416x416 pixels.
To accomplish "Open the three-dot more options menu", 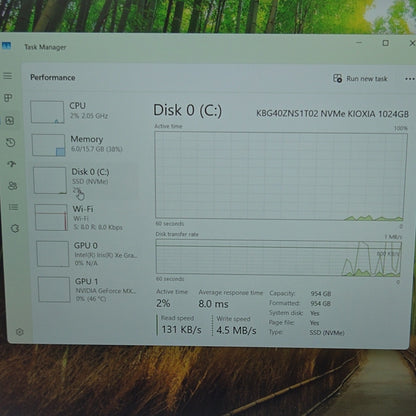I will (410, 79).
